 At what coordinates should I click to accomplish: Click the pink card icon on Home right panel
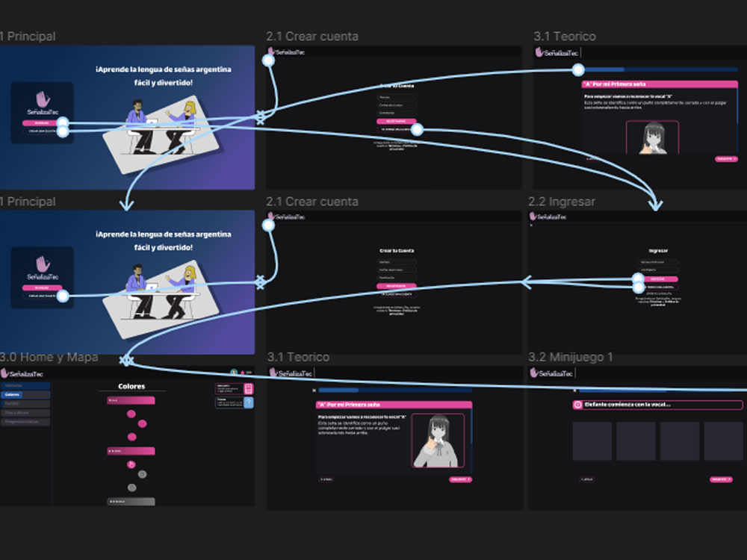tap(248, 388)
